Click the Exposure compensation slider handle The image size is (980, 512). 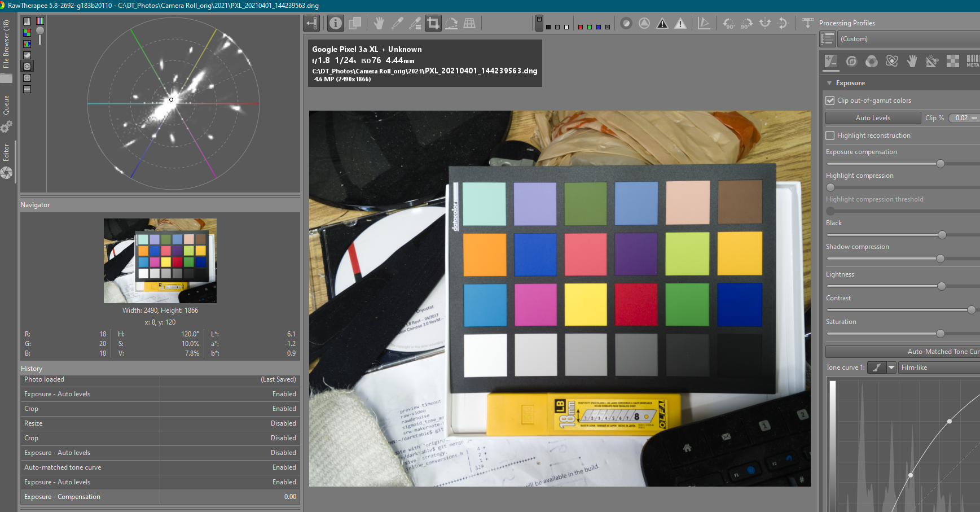point(941,164)
